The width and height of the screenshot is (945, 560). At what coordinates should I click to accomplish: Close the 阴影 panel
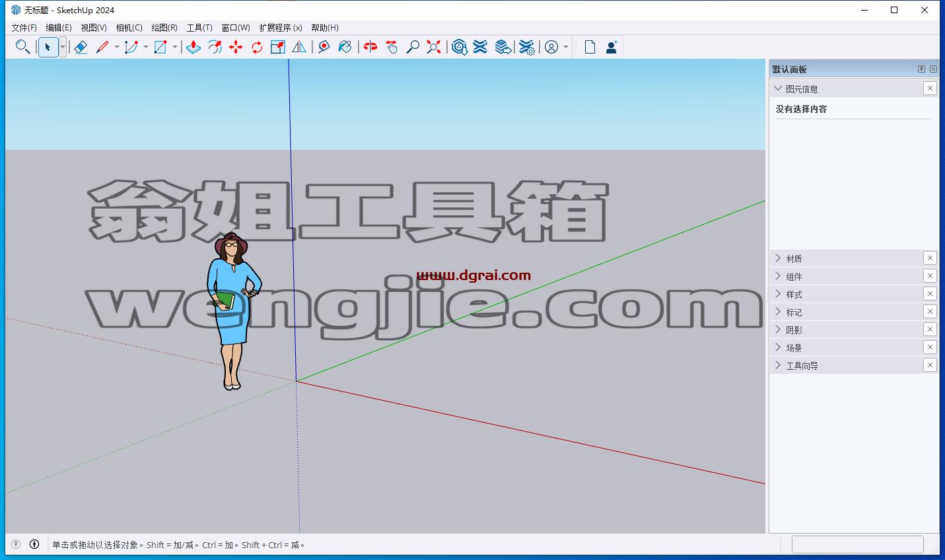pos(930,330)
